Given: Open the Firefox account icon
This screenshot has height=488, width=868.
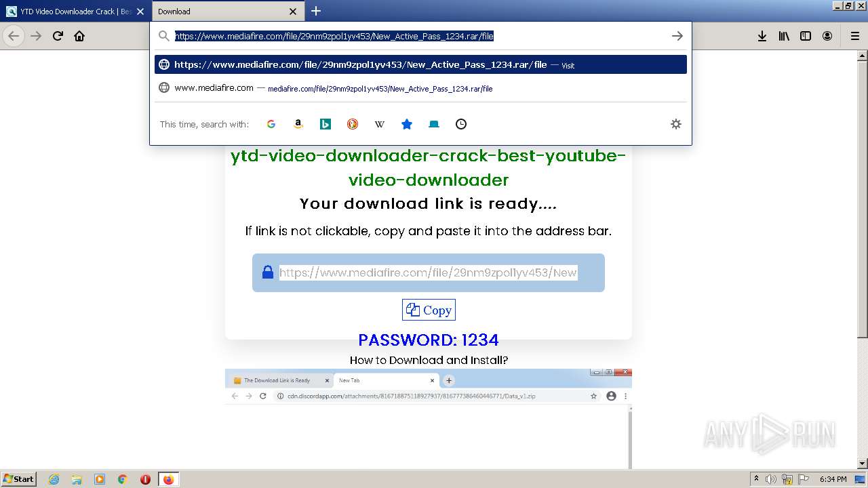Looking at the screenshot, I should [827, 36].
